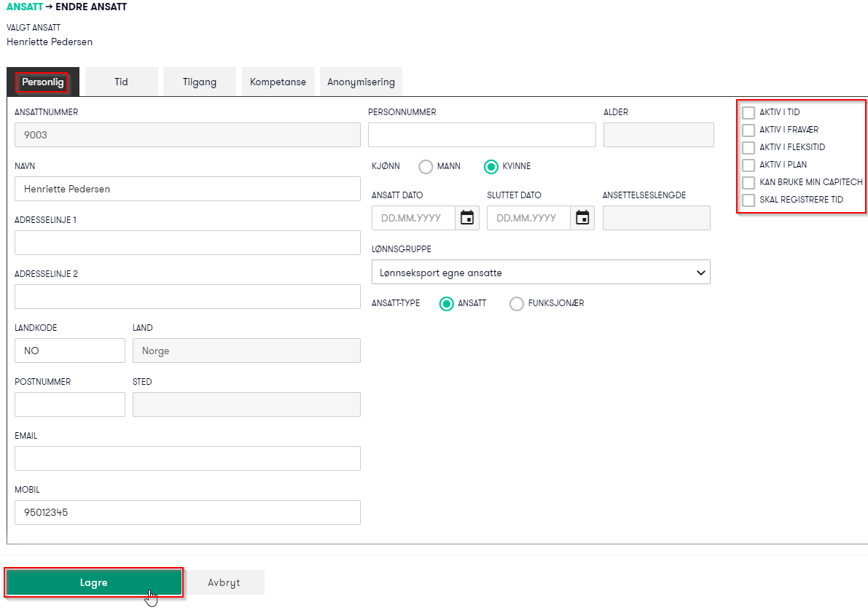Click the Alder field
The height and width of the screenshot is (610, 868).
click(x=659, y=135)
